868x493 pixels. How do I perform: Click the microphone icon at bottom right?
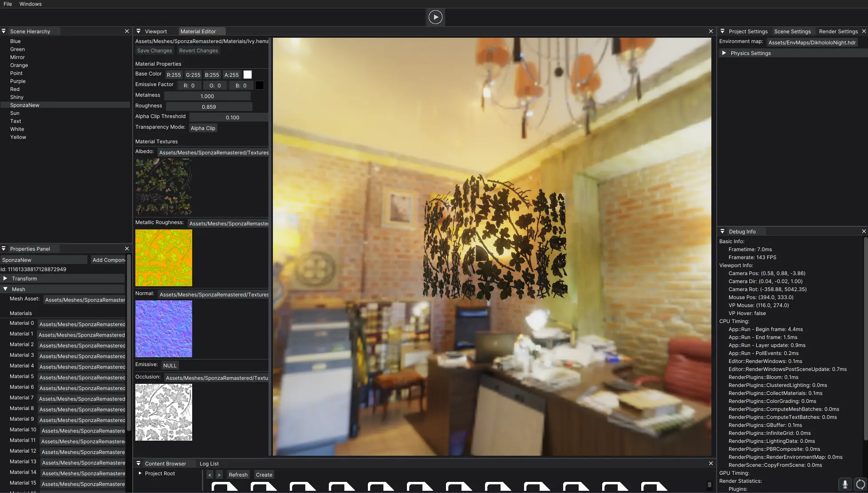pyautogui.click(x=845, y=484)
